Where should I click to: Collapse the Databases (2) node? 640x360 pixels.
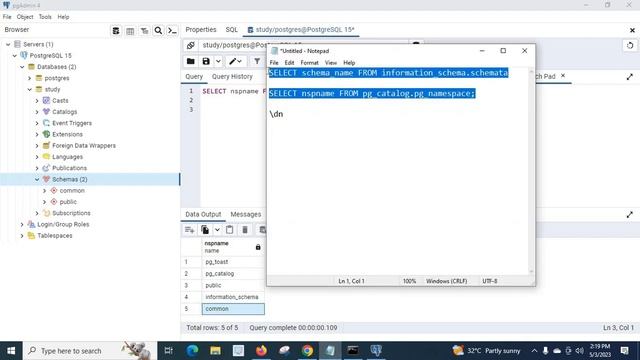(22, 67)
